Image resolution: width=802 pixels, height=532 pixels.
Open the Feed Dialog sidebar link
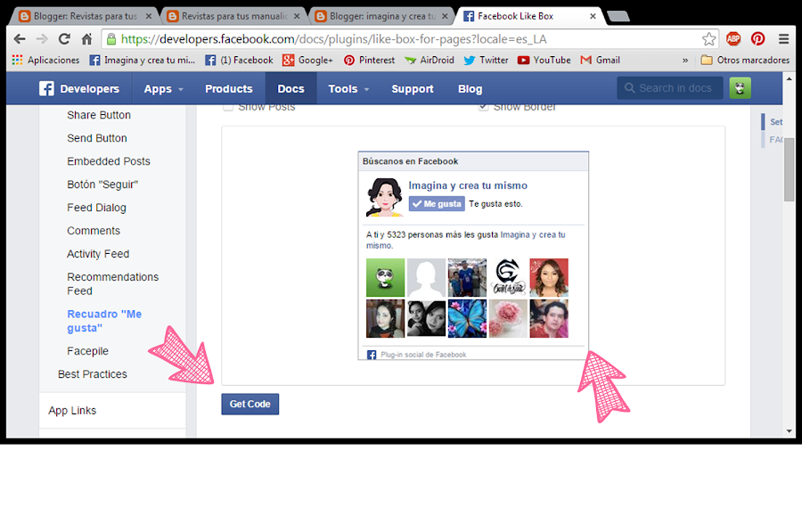pos(96,208)
